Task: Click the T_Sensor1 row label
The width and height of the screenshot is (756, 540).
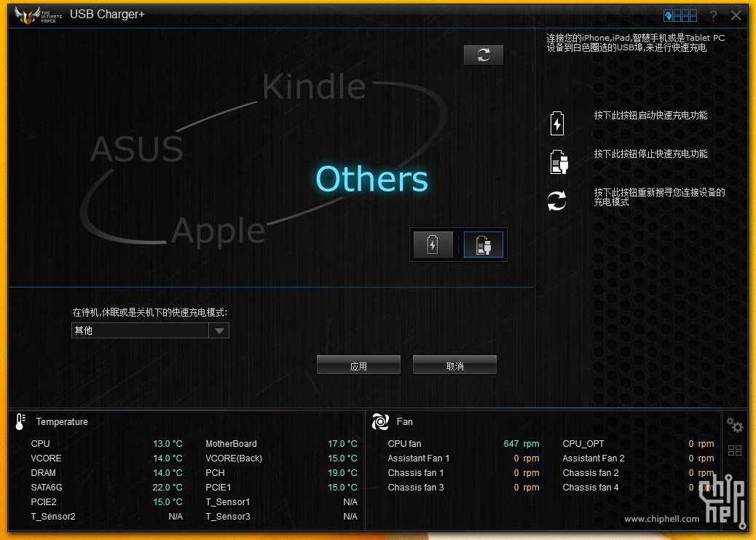Action: 227,501
